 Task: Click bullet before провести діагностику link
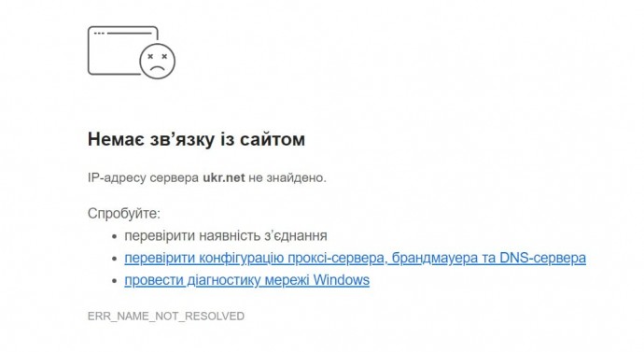point(115,281)
